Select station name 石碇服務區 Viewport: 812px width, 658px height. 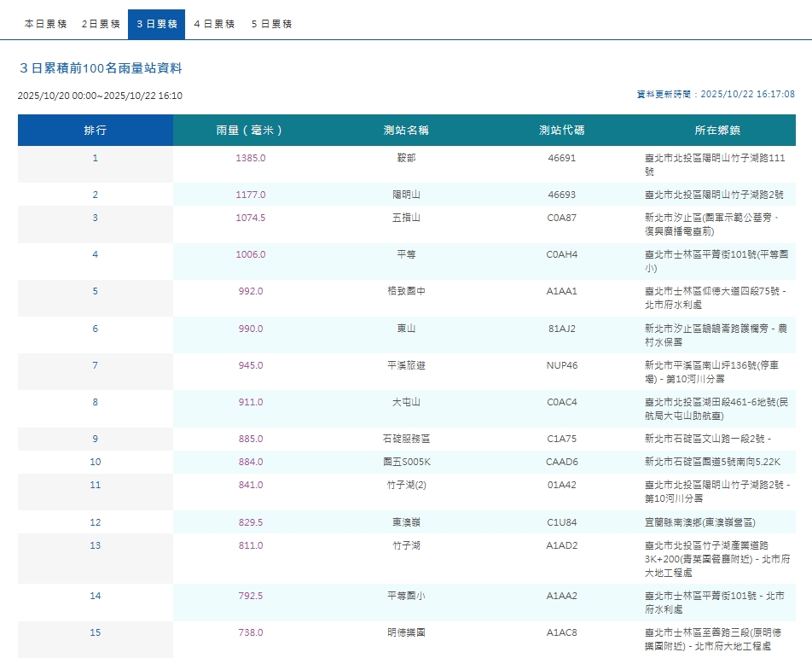coord(406,439)
